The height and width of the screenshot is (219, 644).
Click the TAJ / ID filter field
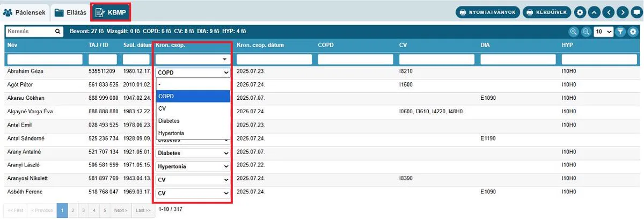tap(103, 59)
